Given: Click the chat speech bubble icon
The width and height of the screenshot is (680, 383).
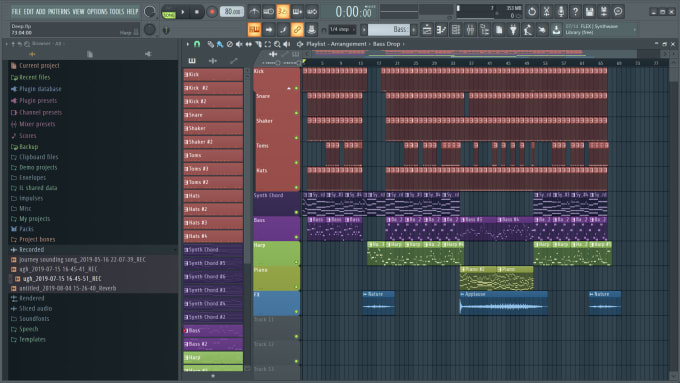Looking at the screenshot, I should (x=618, y=12).
